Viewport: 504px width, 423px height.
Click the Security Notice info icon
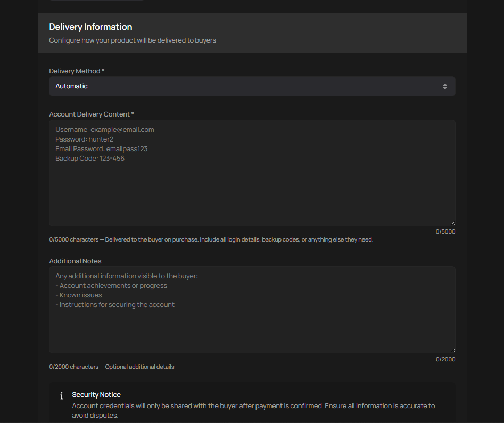[x=62, y=396]
